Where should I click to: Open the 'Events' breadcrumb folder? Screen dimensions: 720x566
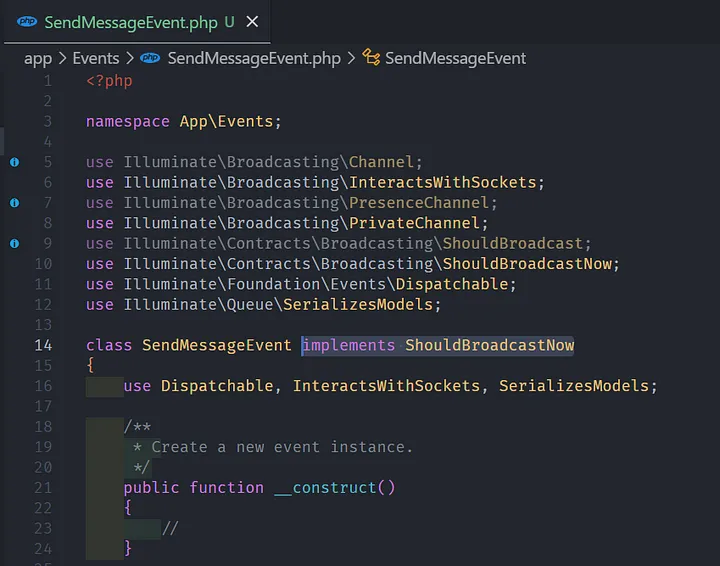[x=96, y=58]
